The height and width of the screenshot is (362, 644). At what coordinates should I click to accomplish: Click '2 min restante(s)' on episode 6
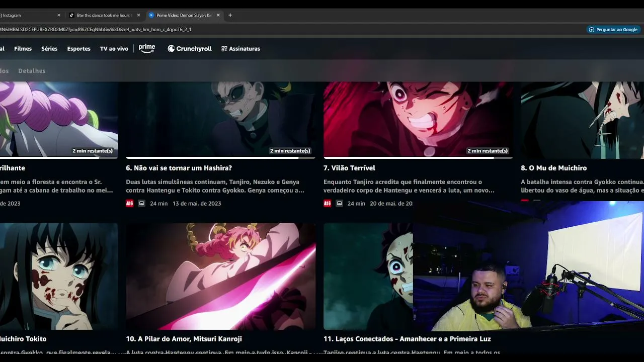(x=290, y=151)
